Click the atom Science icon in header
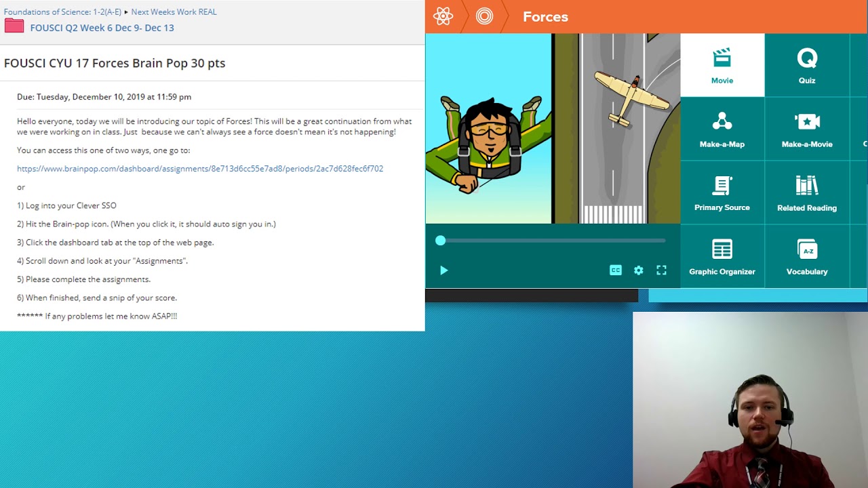868x488 pixels. 443,16
